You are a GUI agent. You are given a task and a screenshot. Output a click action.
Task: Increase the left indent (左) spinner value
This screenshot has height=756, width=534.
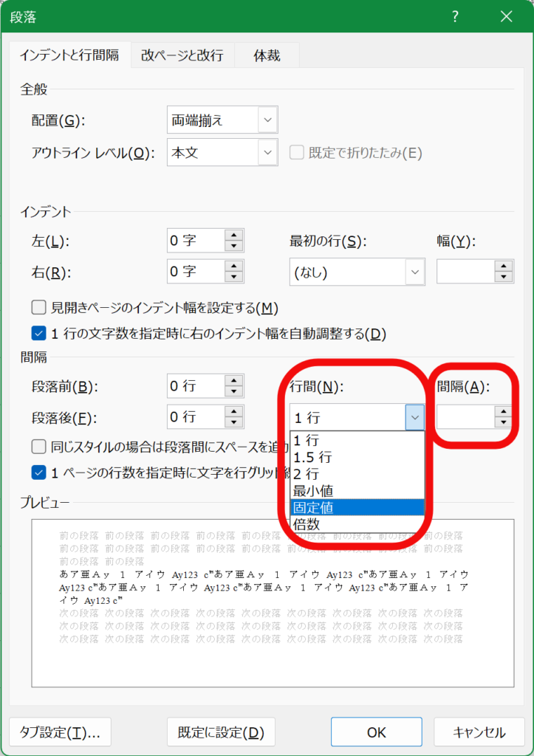click(x=234, y=234)
